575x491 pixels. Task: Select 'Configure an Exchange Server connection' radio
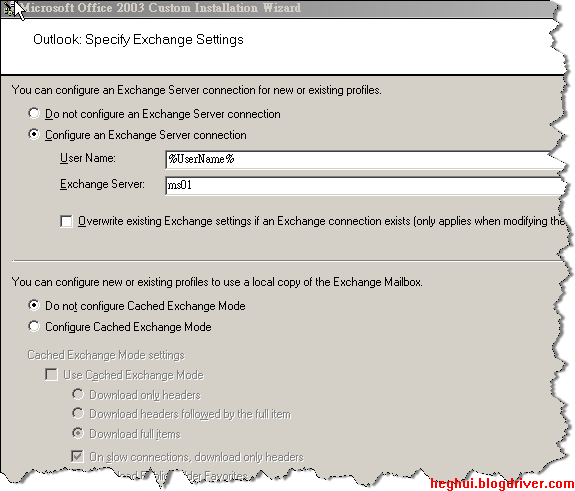pyautogui.click(x=34, y=135)
